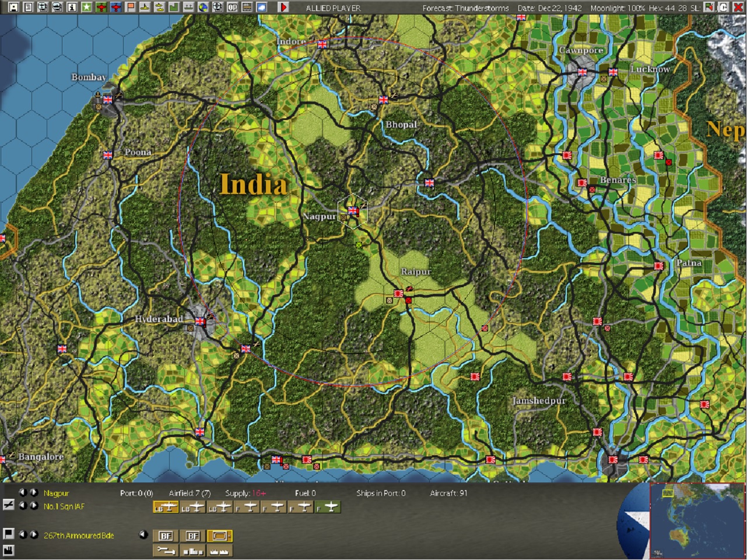Screen dimensions: 747x560
Task: Click the green base-shaped toolbar icon
Action: (174, 7)
